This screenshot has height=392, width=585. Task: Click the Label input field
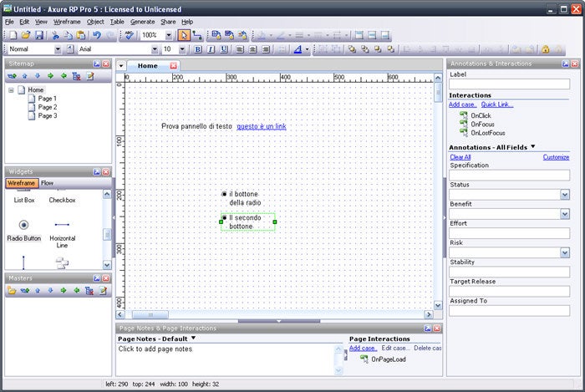pos(509,84)
